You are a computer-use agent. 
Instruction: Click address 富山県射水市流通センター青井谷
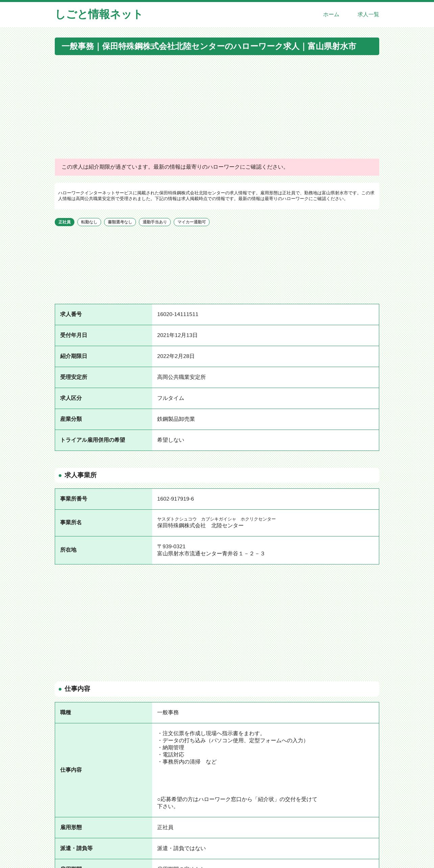click(x=211, y=554)
